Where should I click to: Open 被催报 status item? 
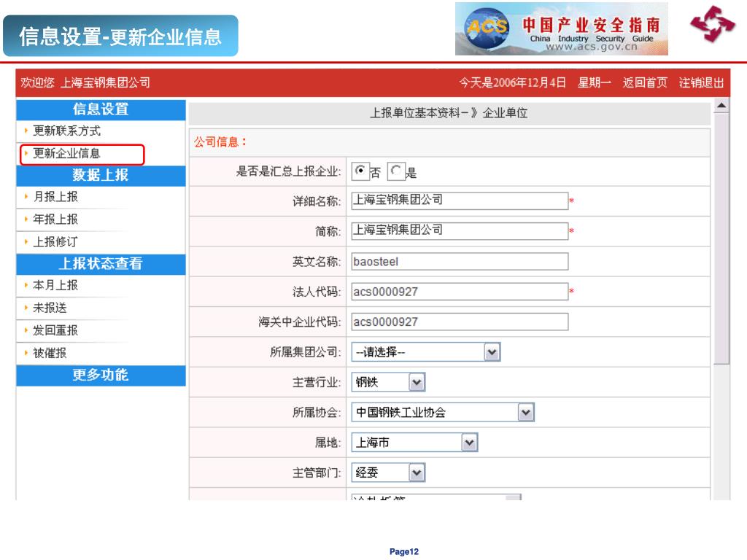click(x=50, y=353)
